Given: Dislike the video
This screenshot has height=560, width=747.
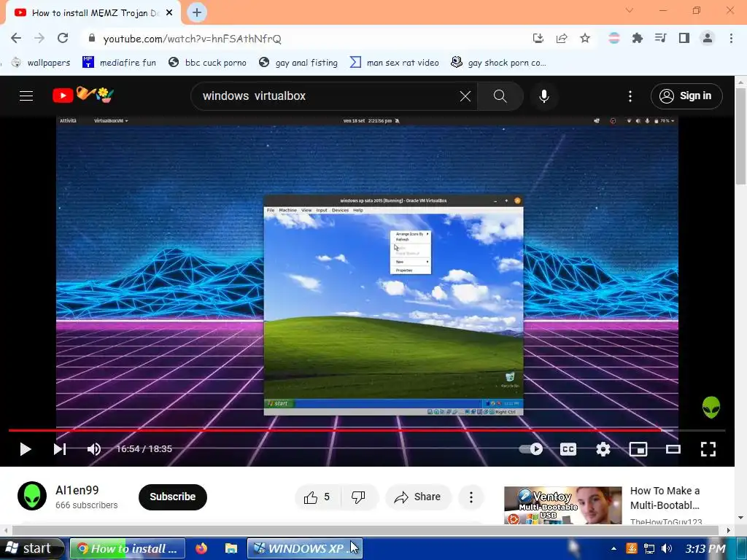Looking at the screenshot, I should (x=358, y=497).
